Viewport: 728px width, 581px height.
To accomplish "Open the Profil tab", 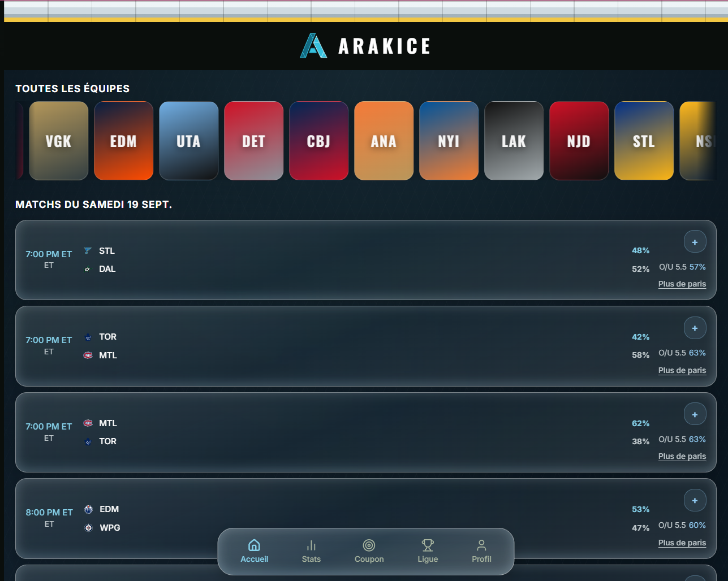I will click(x=481, y=551).
